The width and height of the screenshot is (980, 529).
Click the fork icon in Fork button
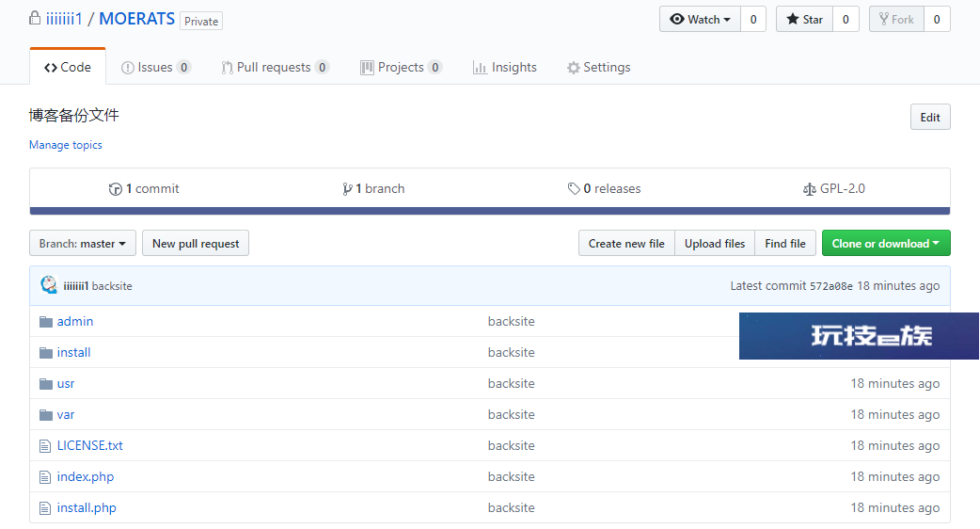[x=884, y=20]
